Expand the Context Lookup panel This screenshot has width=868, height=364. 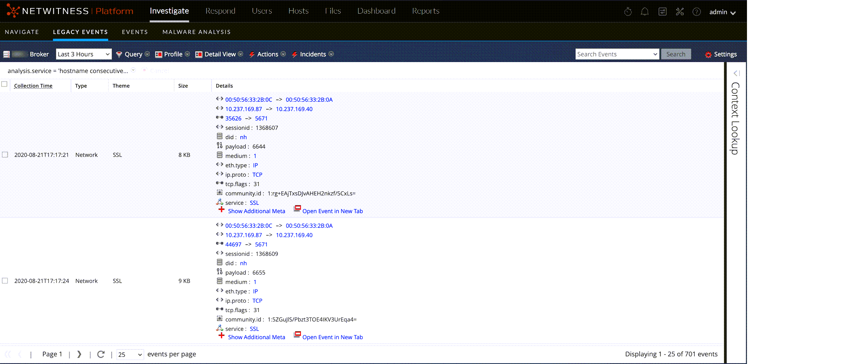click(736, 73)
